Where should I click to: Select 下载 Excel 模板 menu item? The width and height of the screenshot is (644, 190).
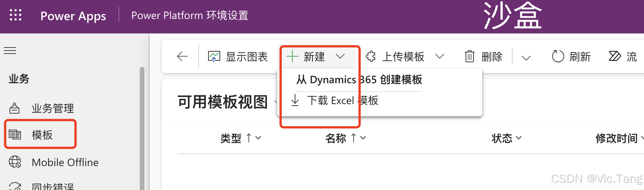343,101
